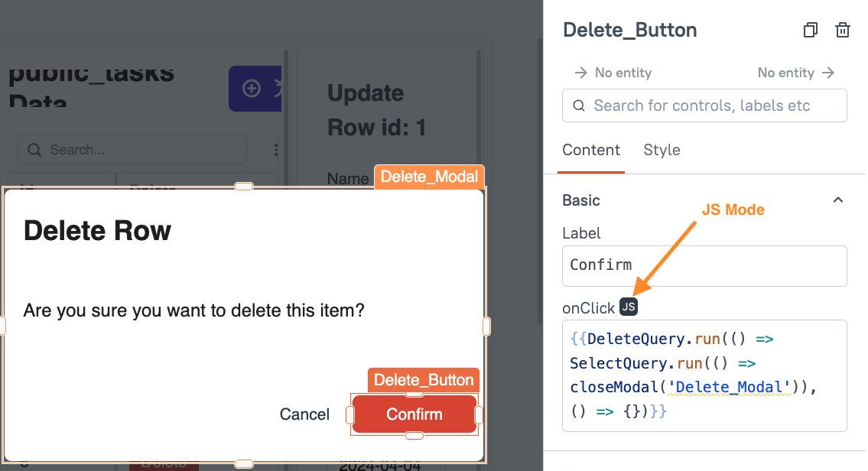Click the Label field containing 'Confirm'
The width and height of the screenshot is (868, 471).
pyautogui.click(x=704, y=265)
